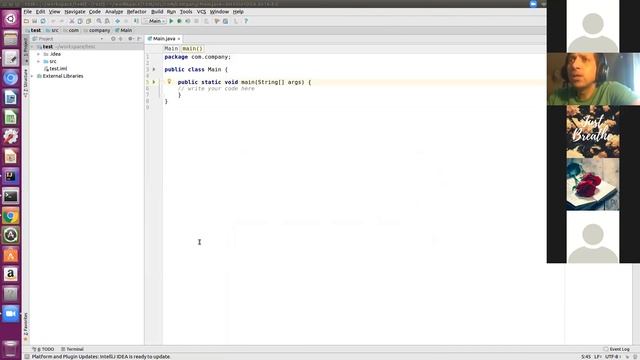Image resolution: width=640 pixels, height=360 pixels.
Task: Click the Project Structure toolbar icon
Action: click(x=225, y=21)
